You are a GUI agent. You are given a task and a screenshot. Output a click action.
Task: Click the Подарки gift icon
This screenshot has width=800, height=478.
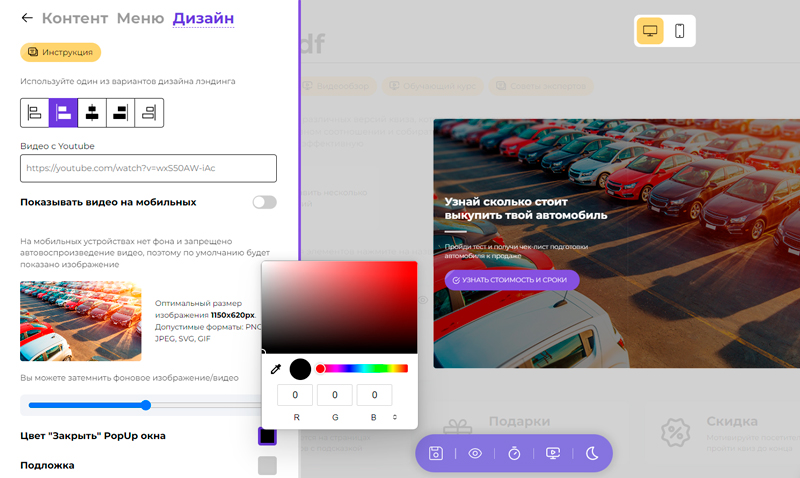coord(458,427)
